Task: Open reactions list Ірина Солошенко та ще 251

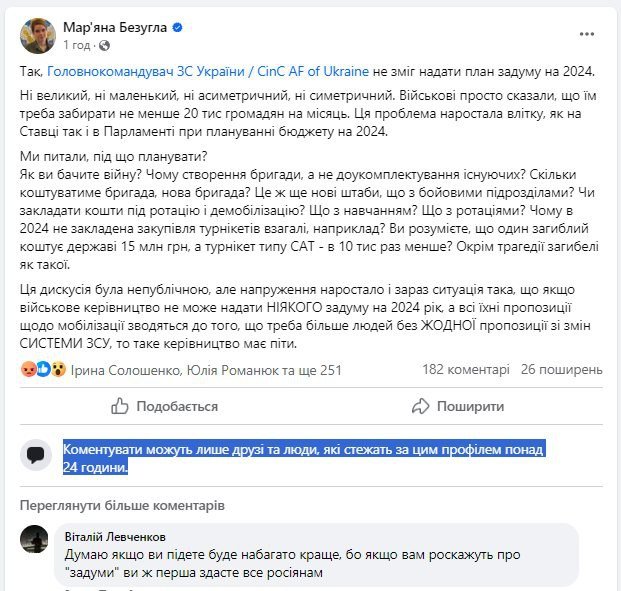Action: point(206,370)
